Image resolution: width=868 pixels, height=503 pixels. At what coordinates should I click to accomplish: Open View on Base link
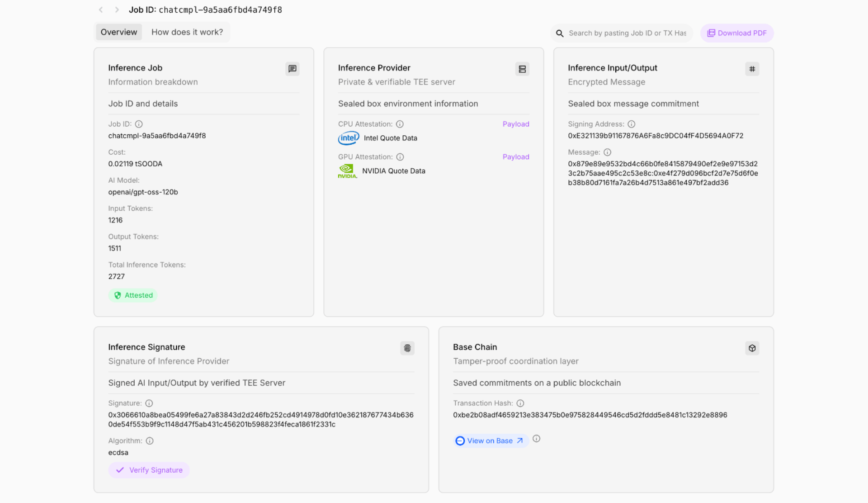[491, 441]
